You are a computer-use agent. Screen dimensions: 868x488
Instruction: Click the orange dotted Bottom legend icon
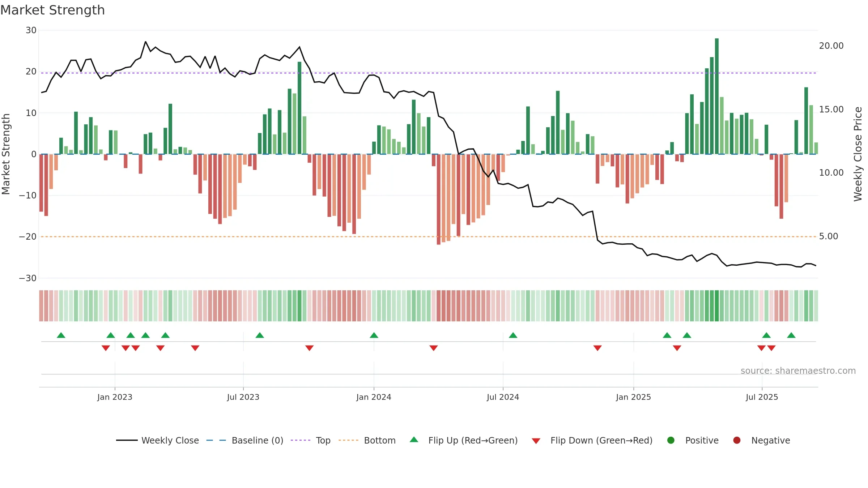[349, 440]
